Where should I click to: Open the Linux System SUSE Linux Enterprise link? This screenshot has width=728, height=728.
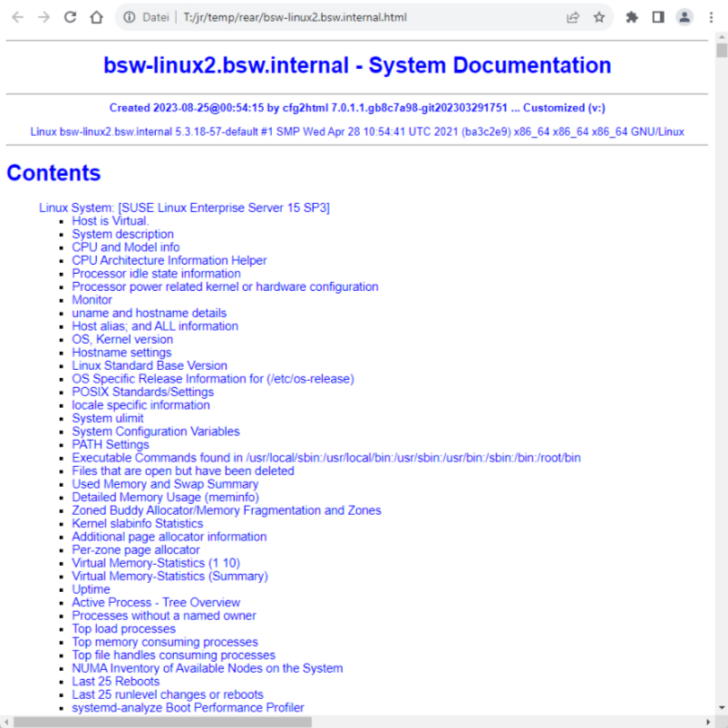(x=184, y=208)
